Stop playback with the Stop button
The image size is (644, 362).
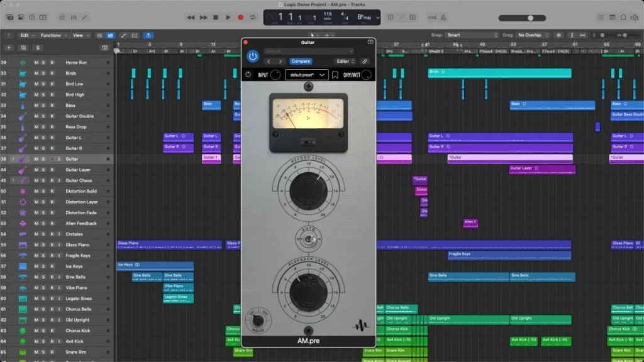pos(216,18)
